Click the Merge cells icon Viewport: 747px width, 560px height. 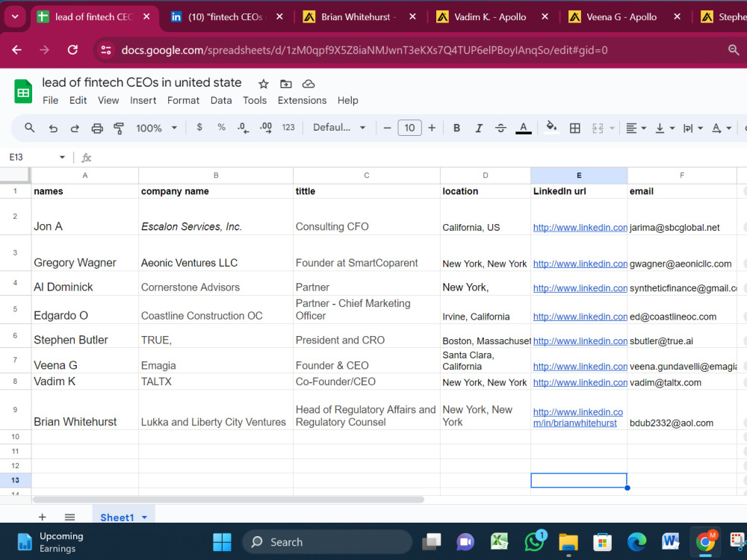pyautogui.click(x=598, y=128)
